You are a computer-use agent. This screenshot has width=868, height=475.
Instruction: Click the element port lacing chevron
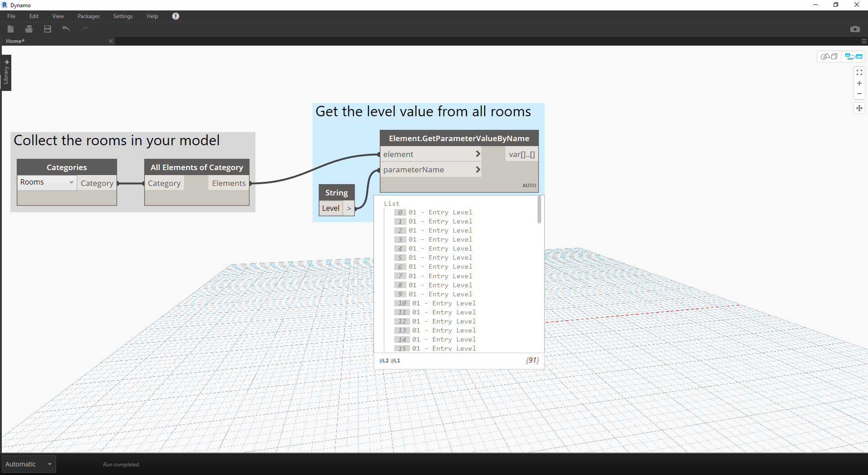(477, 154)
